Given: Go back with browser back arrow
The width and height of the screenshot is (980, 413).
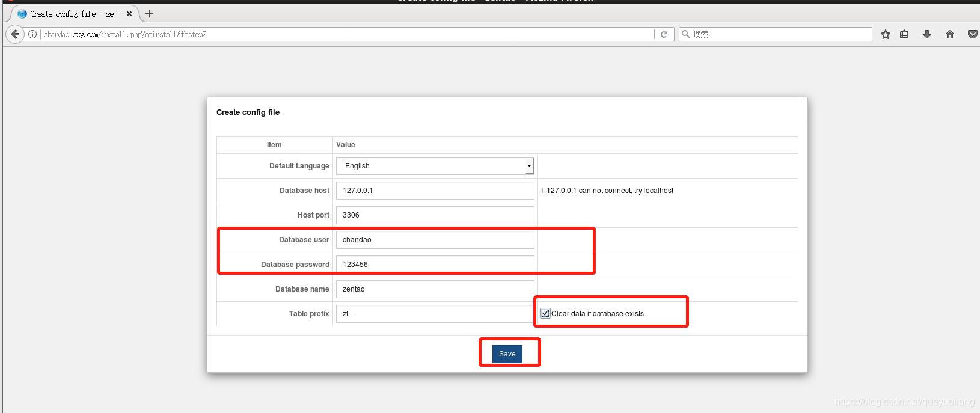Looking at the screenshot, I should [15, 34].
